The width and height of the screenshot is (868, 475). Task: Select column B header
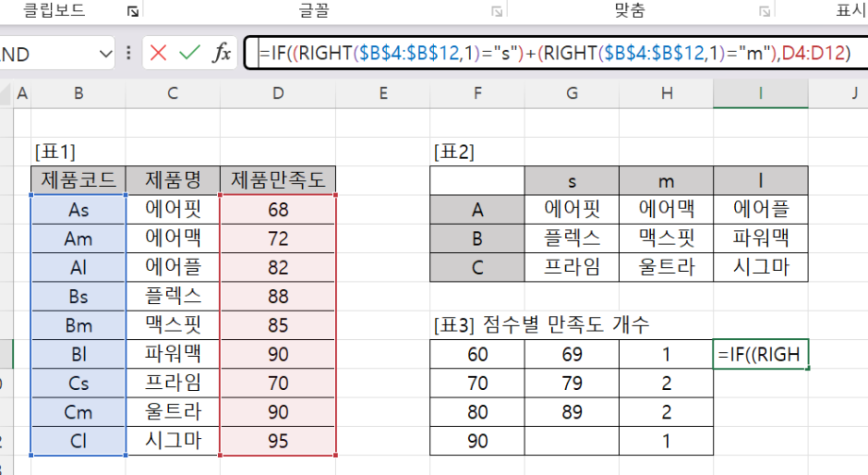pos(78,93)
